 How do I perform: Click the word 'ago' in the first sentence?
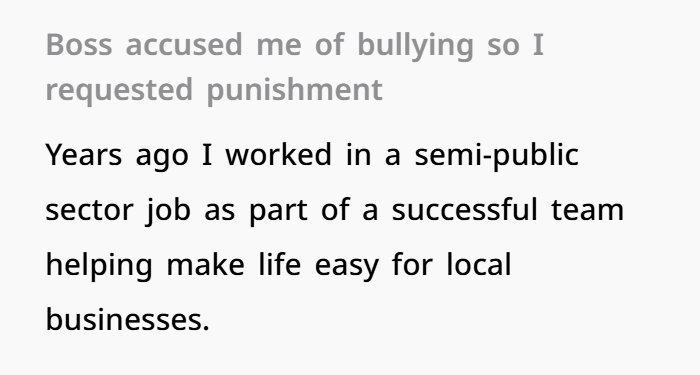(162, 158)
